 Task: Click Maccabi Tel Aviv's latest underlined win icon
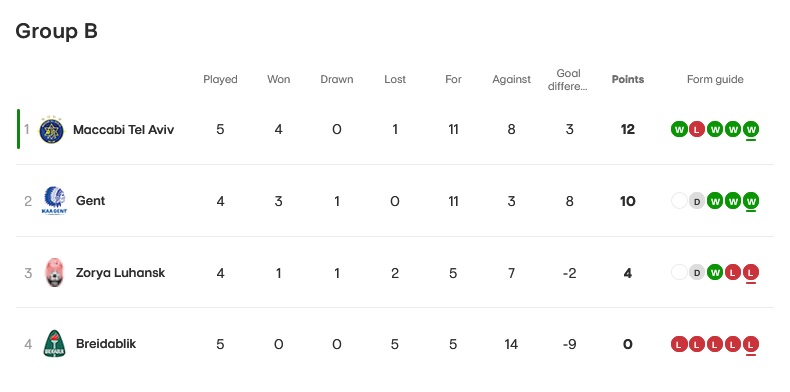pos(751,130)
